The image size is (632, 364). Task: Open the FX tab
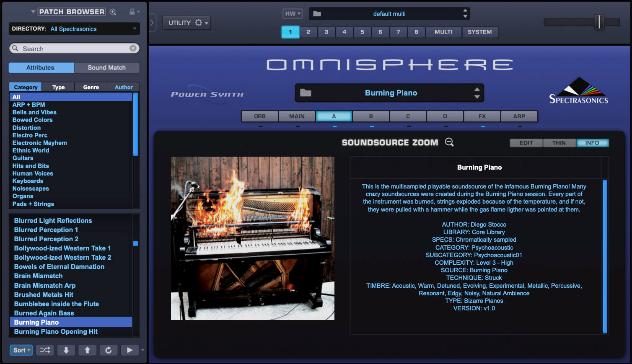tap(482, 116)
